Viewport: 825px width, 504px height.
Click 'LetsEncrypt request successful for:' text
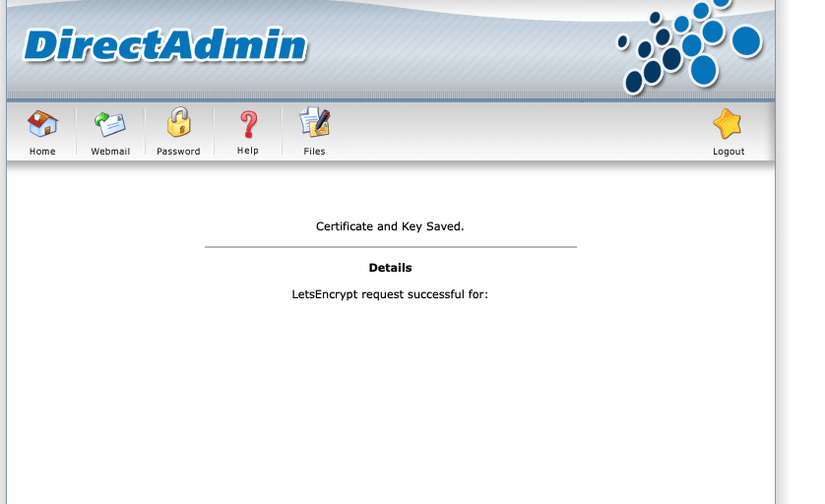[390, 294]
